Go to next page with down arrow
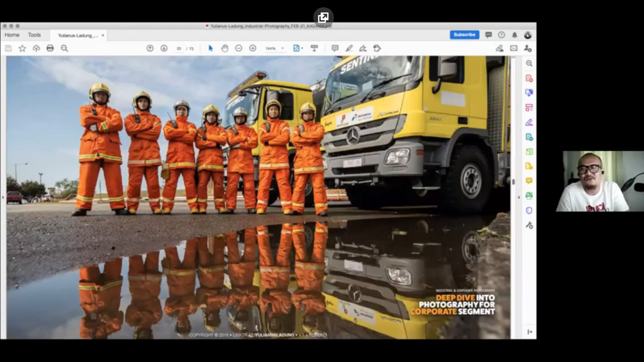Screen dimensions: 644x362 click(164, 48)
